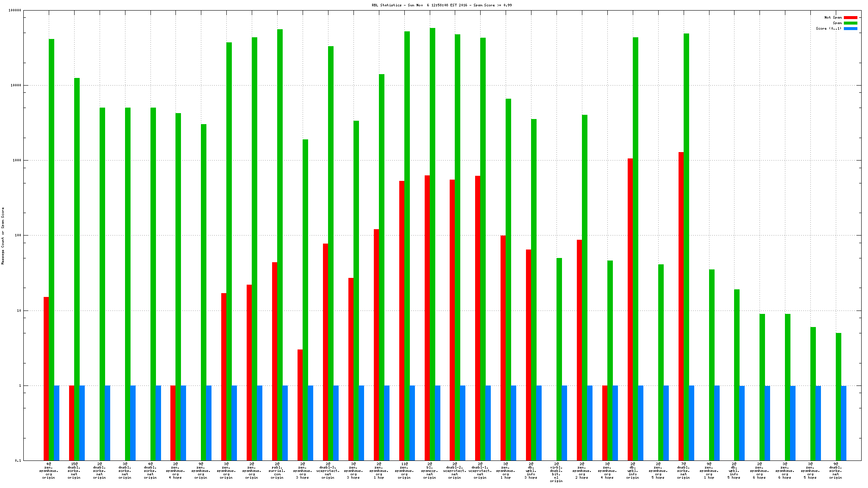Click the RBL Statistics chart title
The width and height of the screenshot is (868, 488).
pos(442,5)
